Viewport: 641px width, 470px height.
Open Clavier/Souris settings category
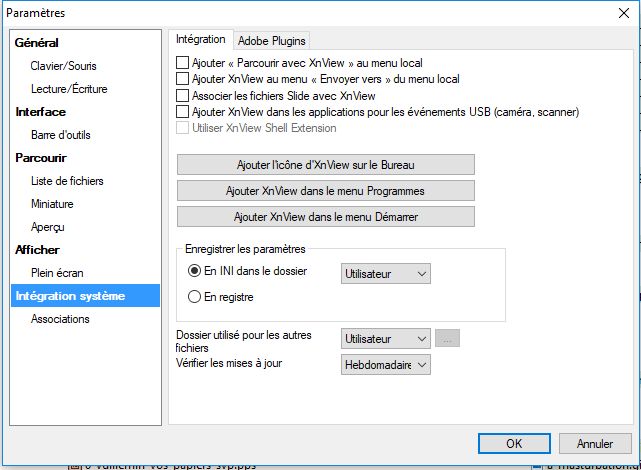point(63,66)
